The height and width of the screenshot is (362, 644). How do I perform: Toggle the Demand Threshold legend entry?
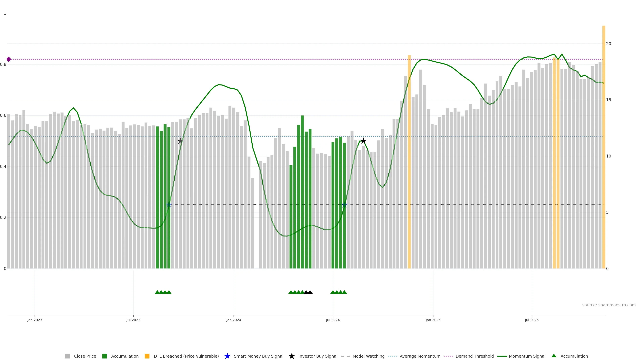pos(474,356)
